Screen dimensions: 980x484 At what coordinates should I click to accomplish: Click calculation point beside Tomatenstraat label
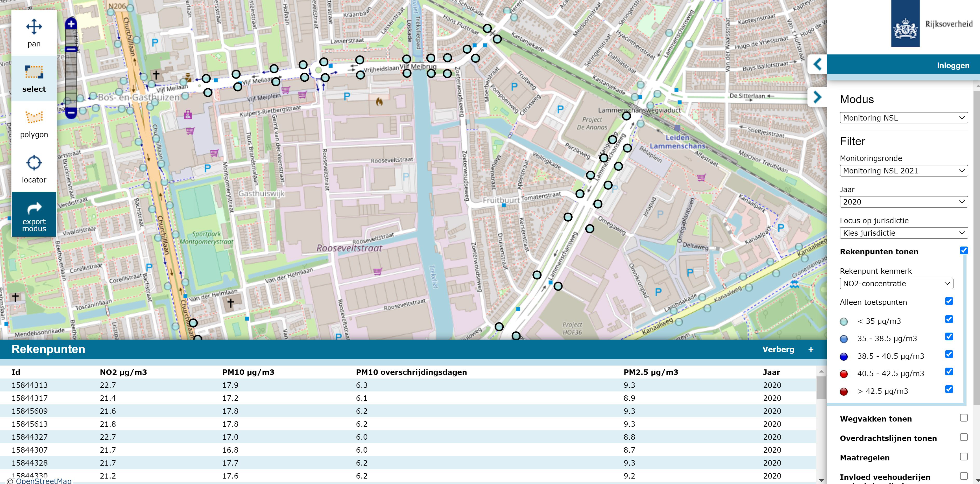tap(579, 194)
